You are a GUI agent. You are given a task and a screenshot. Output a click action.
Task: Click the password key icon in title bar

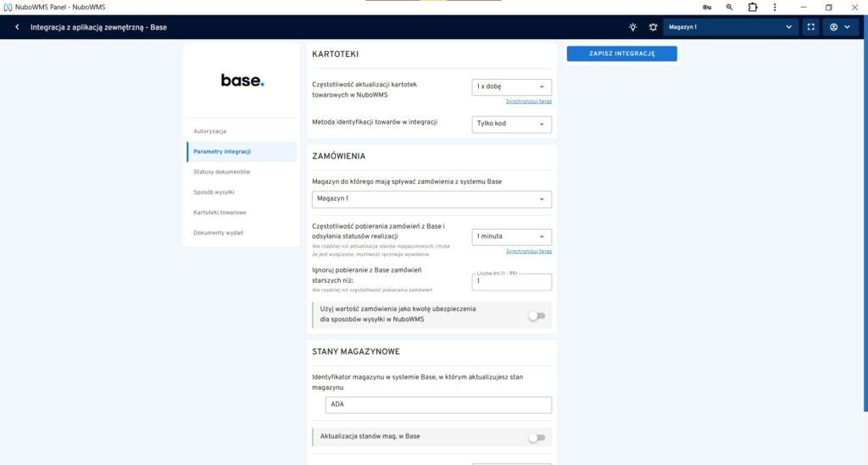click(706, 7)
